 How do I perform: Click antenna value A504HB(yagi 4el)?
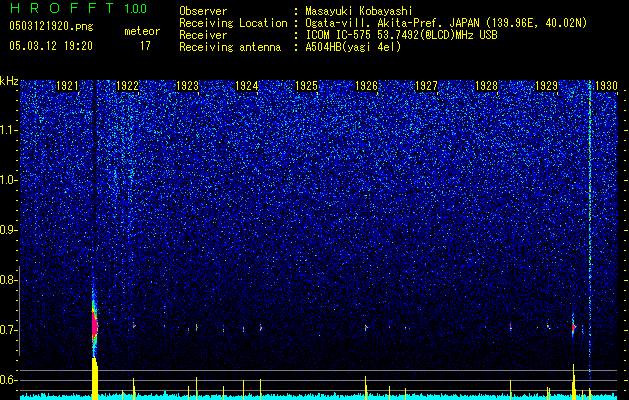[353, 47]
